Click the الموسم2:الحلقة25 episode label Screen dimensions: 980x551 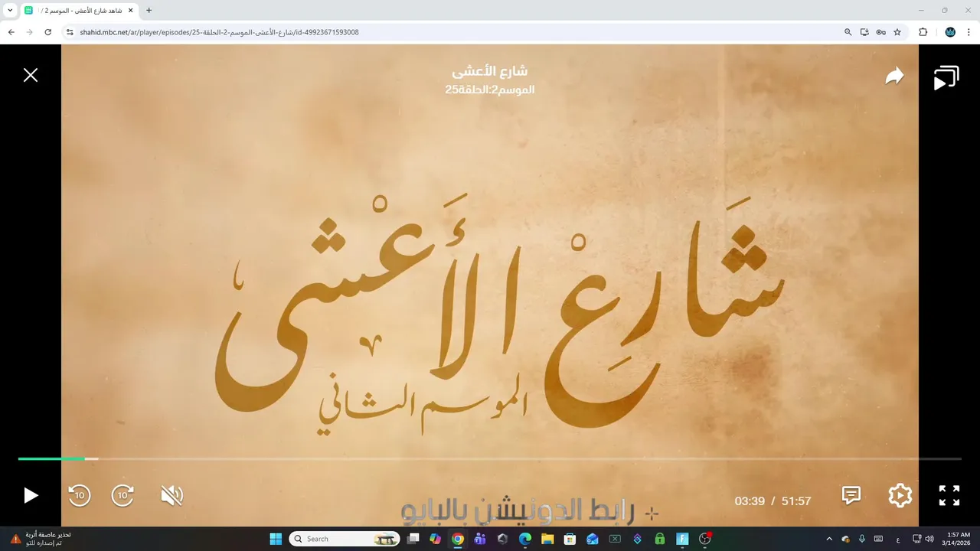(x=490, y=90)
